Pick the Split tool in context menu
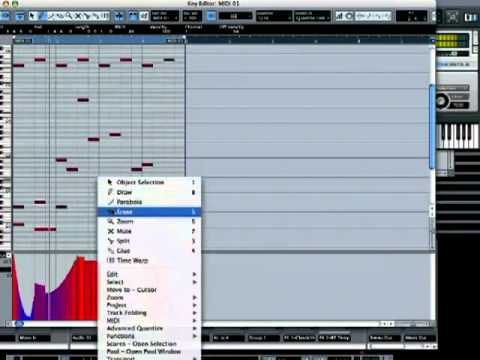This screenshot has width=480, height=360. [x=149, y=241]
